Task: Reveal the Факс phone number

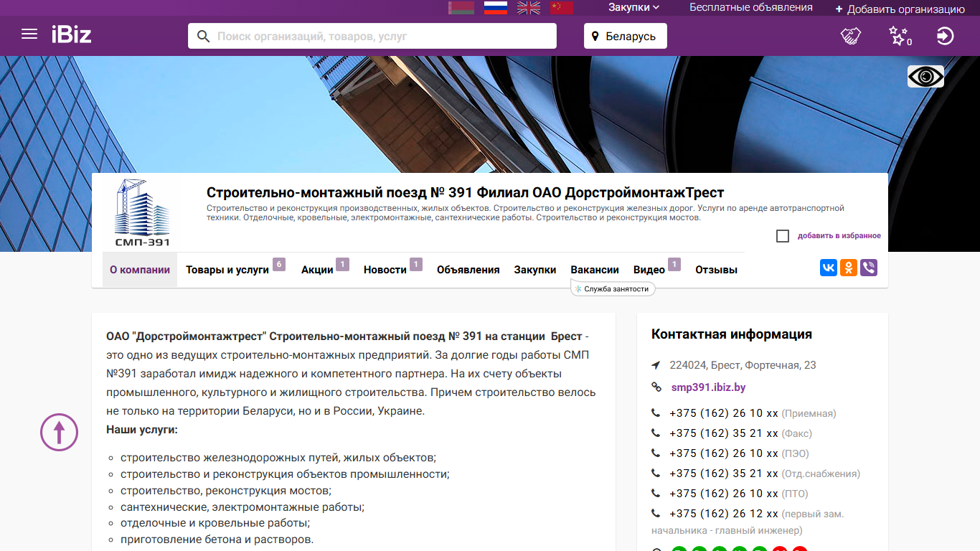Action: tap(724, 433)
